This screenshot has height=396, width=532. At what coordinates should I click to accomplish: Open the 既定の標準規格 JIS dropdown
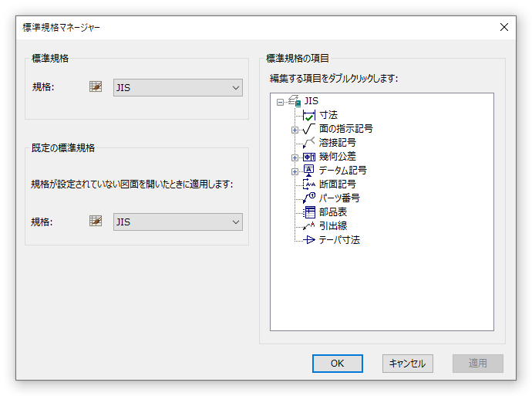pos(178,222)
